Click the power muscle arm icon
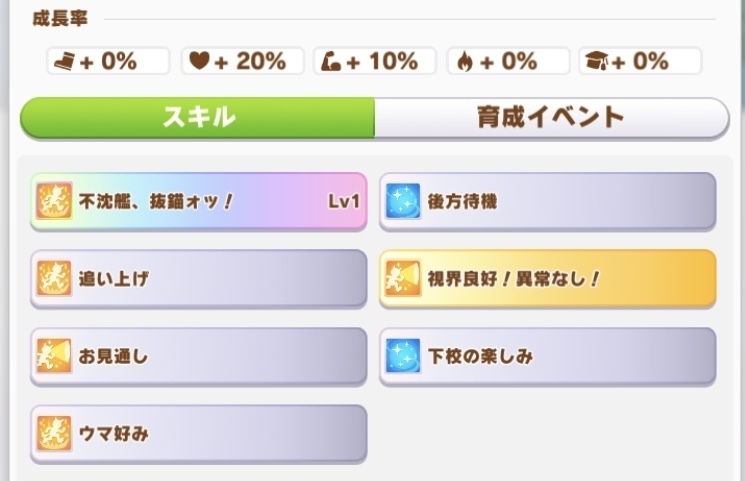The height and width of the screenshot is (481, 745). [x=331, y=61]
